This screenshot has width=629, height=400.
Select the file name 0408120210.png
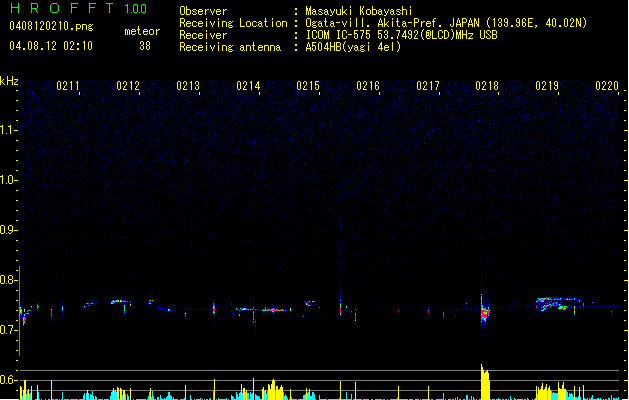[51, 26]
